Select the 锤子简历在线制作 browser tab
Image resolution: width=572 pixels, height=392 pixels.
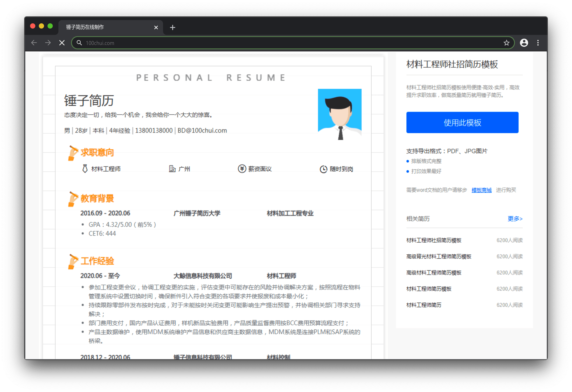110,27
